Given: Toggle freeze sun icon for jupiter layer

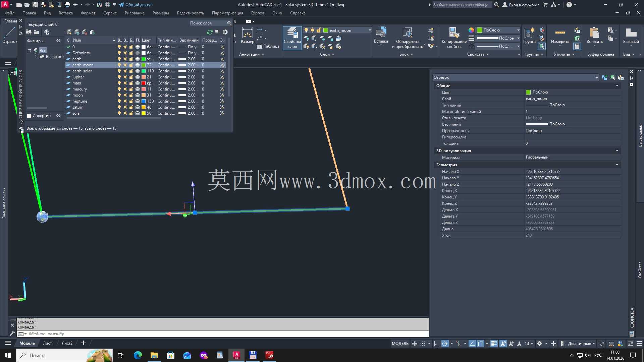Looking at the screenshot, I should pyautogui.click(x=125, y=77).
